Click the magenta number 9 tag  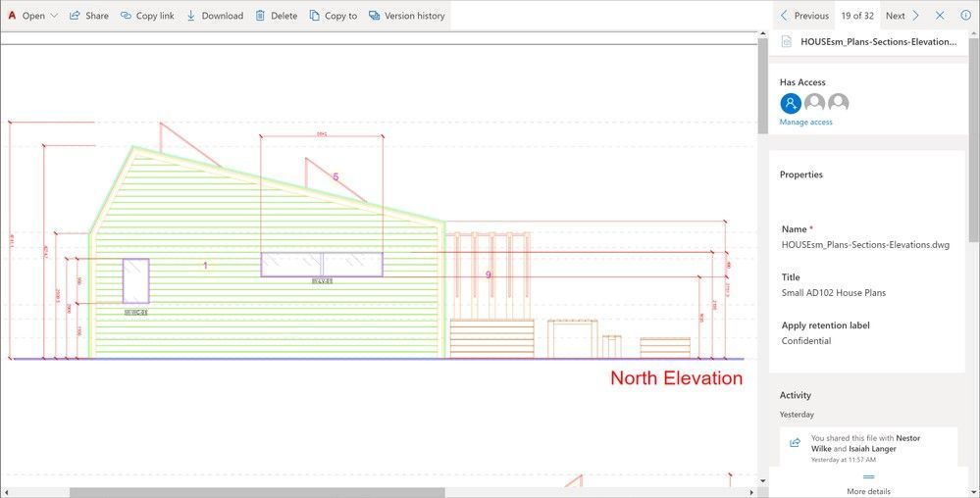click(x=489, y=274)
